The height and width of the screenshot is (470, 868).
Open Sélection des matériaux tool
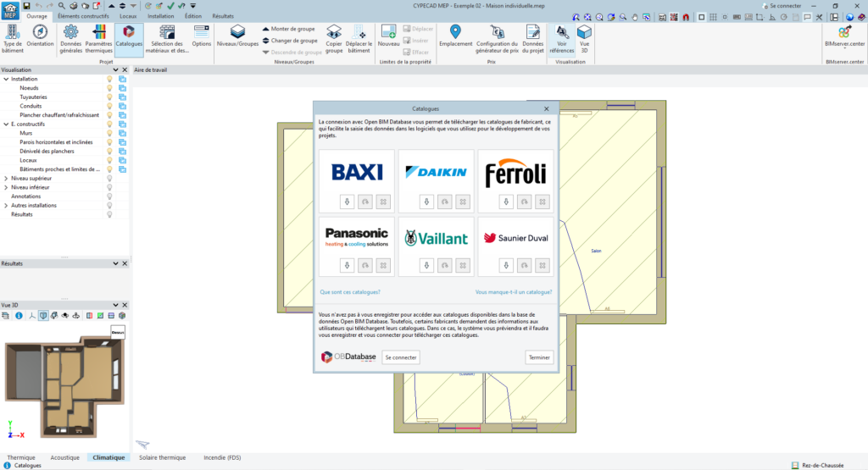click(167, 39)
